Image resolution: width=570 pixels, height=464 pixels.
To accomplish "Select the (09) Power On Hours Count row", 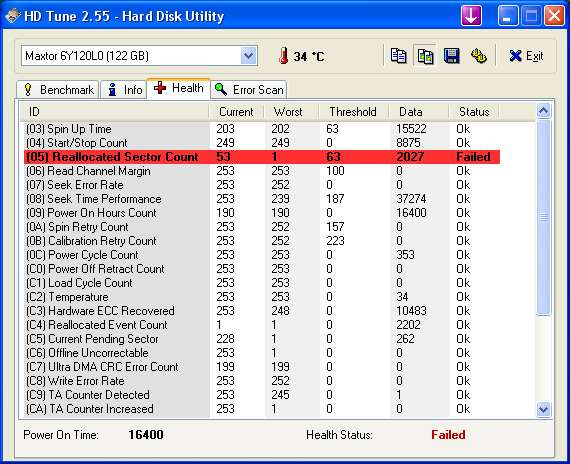I will coord(262,213).
